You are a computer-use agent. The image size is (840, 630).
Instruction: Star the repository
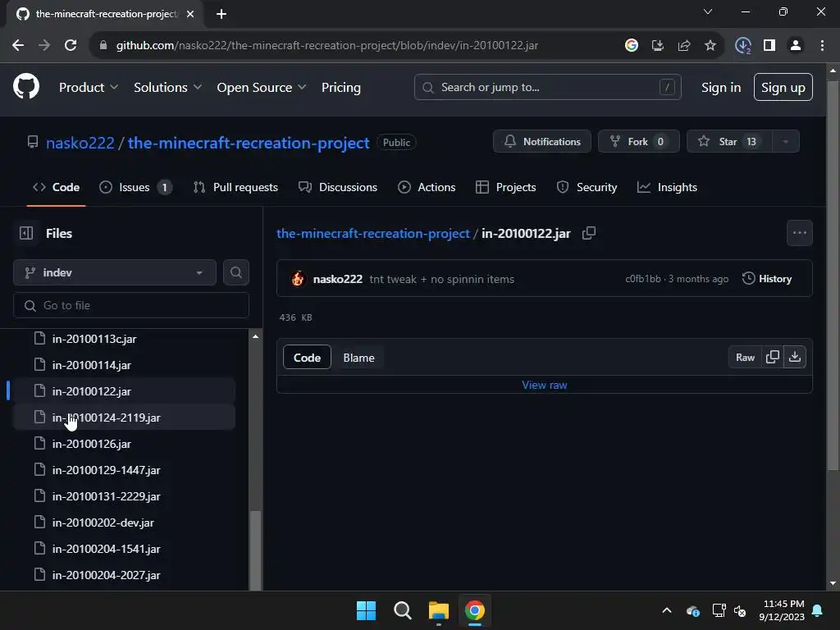[x=729, y=141]
